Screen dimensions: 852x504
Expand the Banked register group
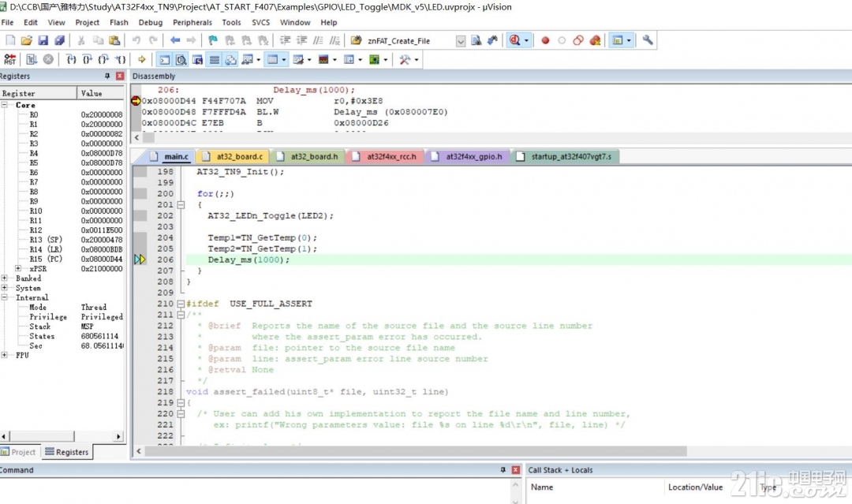(5, 278)
